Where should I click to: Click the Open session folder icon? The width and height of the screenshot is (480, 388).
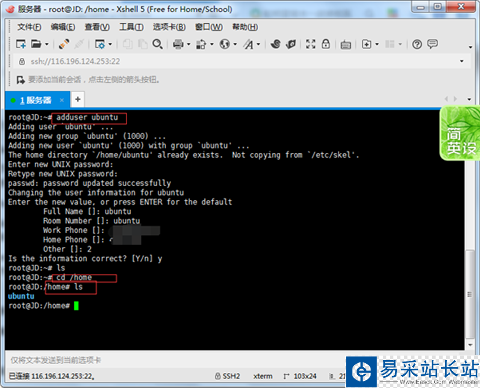click(36, 44)
